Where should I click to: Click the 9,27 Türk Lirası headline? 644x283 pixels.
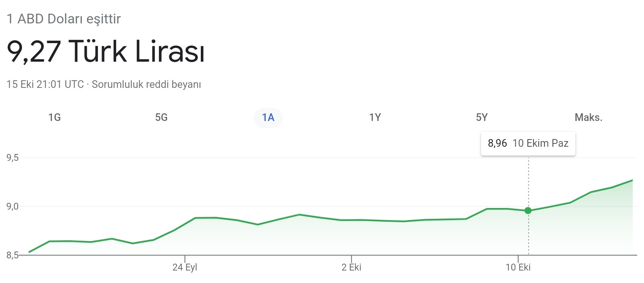point(105,51)
